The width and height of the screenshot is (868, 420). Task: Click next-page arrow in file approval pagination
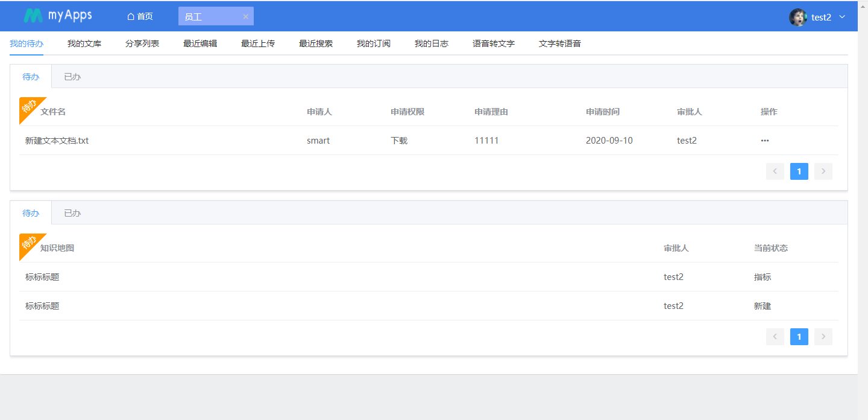(823, 171)
